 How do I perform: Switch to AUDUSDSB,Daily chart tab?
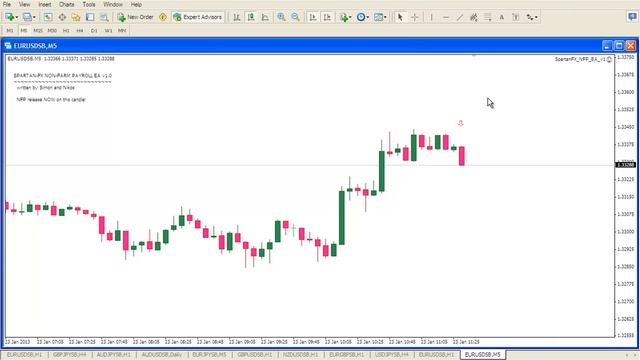coord(162,355)
